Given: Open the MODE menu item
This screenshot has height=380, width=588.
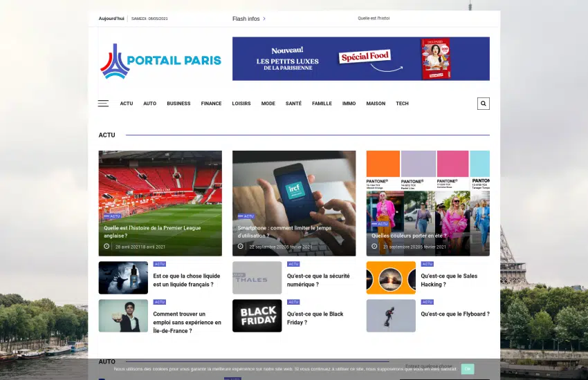Looking at the screenshot, I should point(268,104).
